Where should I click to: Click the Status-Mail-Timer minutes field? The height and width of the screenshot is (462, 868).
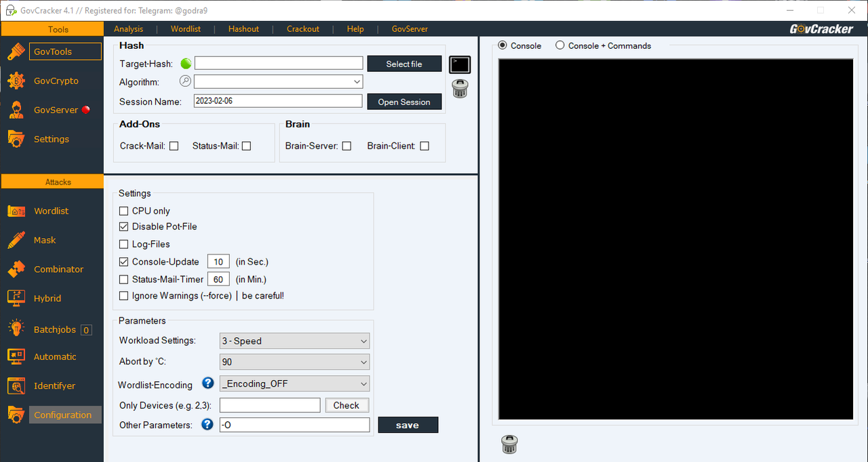coord(218,280)
